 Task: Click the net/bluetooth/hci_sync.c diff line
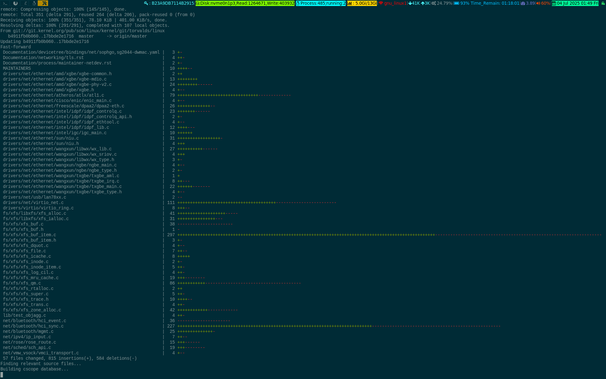251,326
